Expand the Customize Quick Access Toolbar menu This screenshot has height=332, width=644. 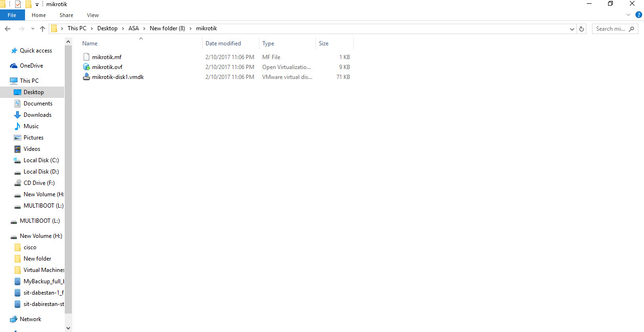coord(37,4)
